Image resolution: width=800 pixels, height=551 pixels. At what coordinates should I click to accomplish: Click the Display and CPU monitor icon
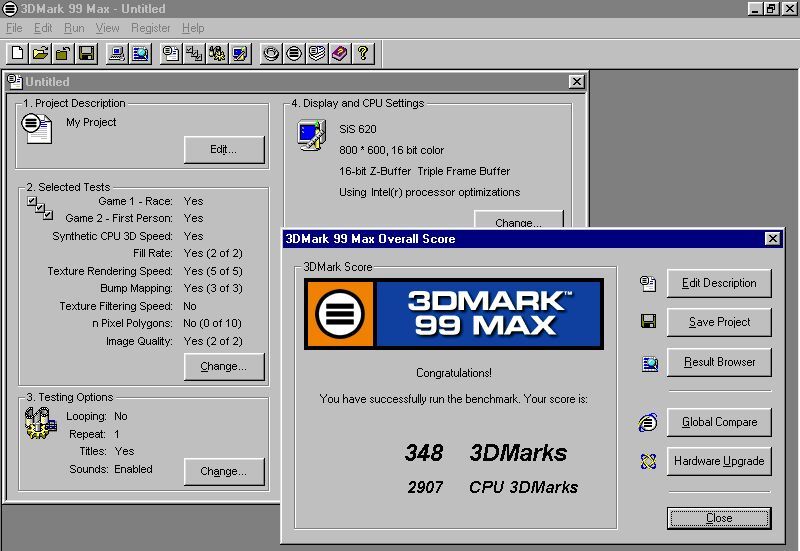(312, 135)
